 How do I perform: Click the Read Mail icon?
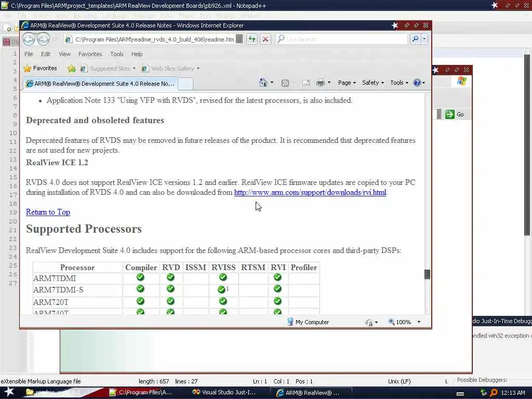tap(305, 83)
